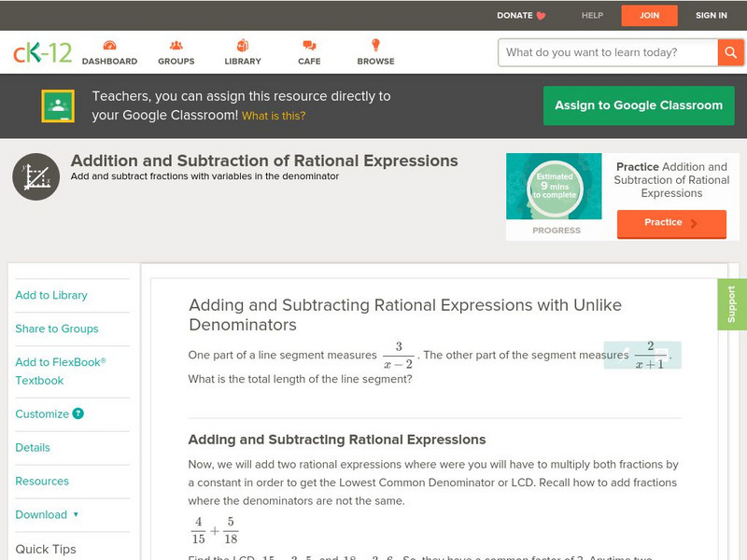This screenshot has width=747, height=560.
Task: Click the Browse lightbulb icon
Action: pyautogui.click(x=375, y=46)
